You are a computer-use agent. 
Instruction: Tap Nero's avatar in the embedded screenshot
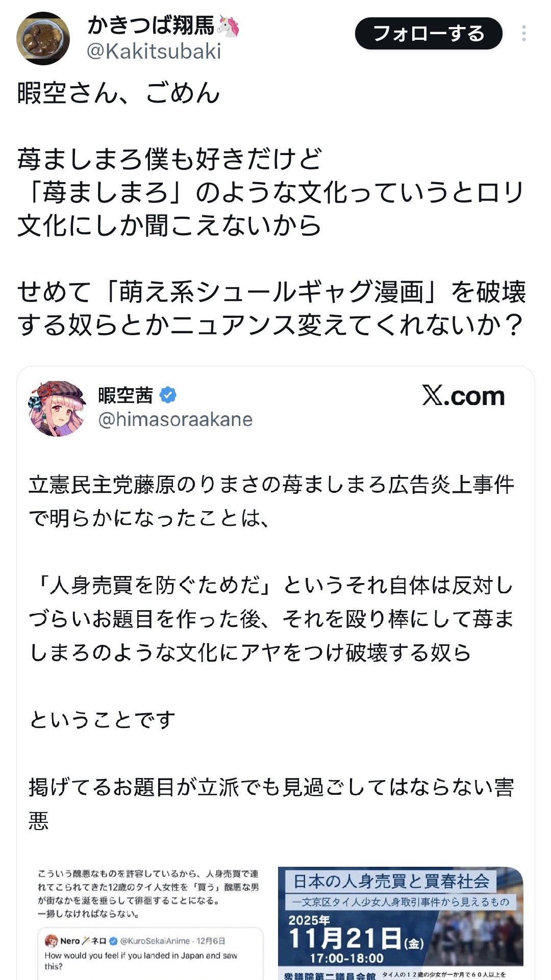tap(51, 941)
